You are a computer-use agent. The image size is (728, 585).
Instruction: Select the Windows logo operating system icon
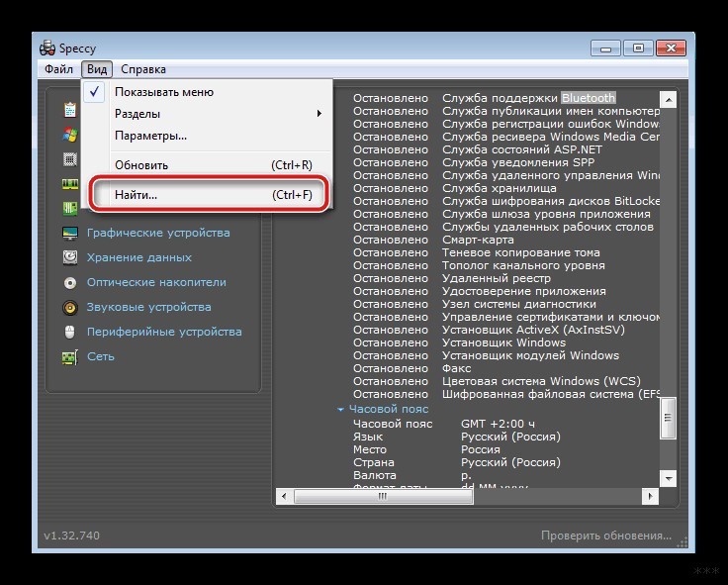pos(70,135)
